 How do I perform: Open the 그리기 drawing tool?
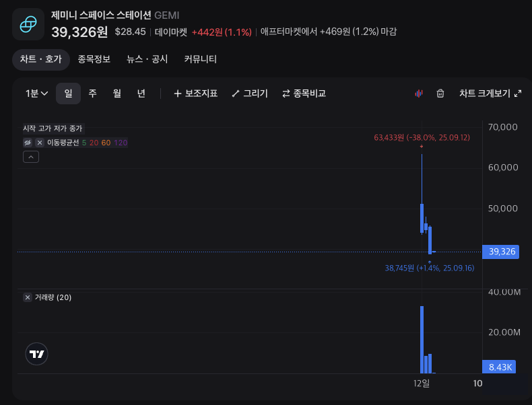(x=250, y=94)
